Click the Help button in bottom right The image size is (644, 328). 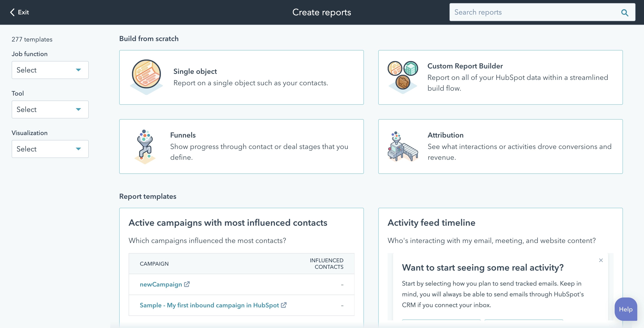tap(626, 309)
